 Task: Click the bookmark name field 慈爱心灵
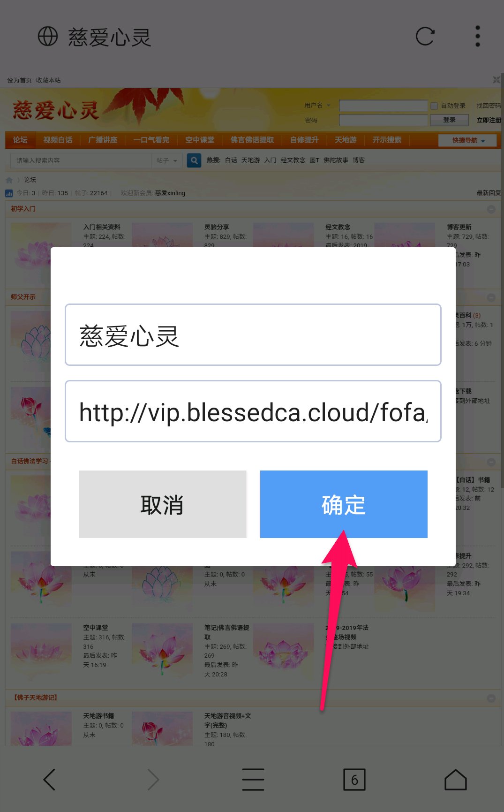pyautogui.click(x=253, y=335)
